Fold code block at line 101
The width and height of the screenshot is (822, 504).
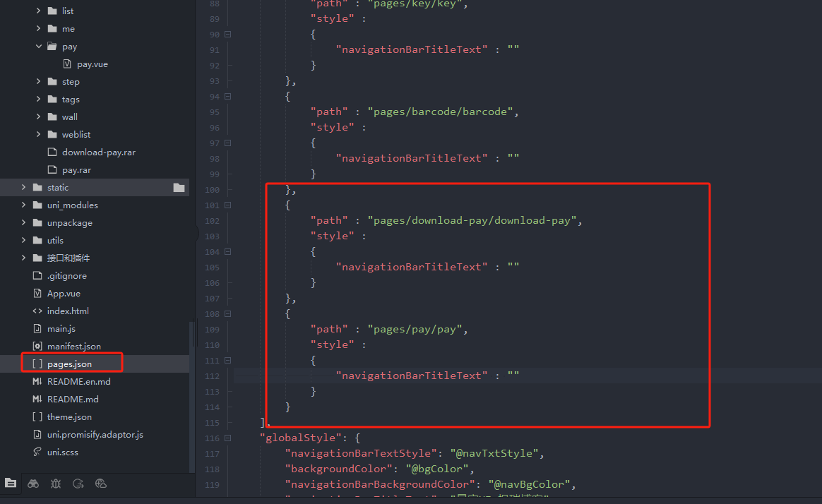click(227, 205)
